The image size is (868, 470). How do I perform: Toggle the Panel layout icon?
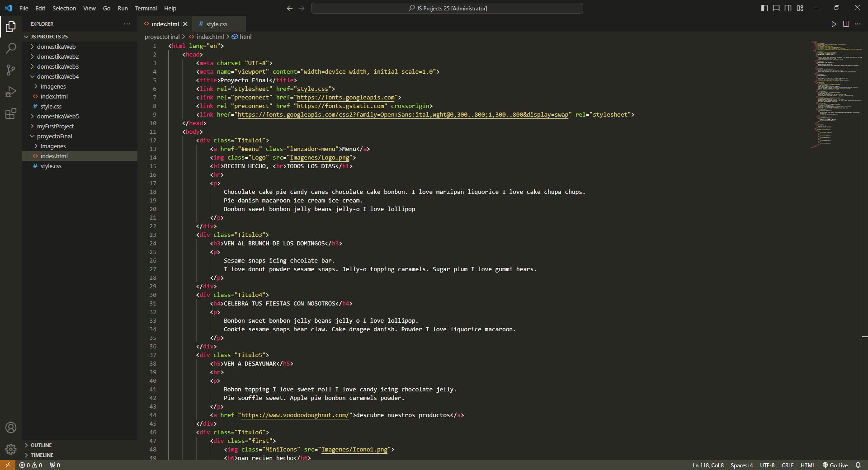click(x=776, y=8)
